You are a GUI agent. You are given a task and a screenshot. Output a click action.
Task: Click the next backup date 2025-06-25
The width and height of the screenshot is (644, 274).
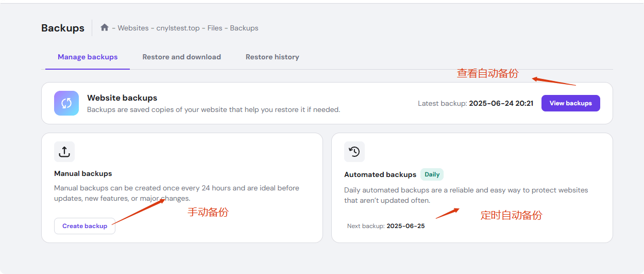click(x=405, y=226)
